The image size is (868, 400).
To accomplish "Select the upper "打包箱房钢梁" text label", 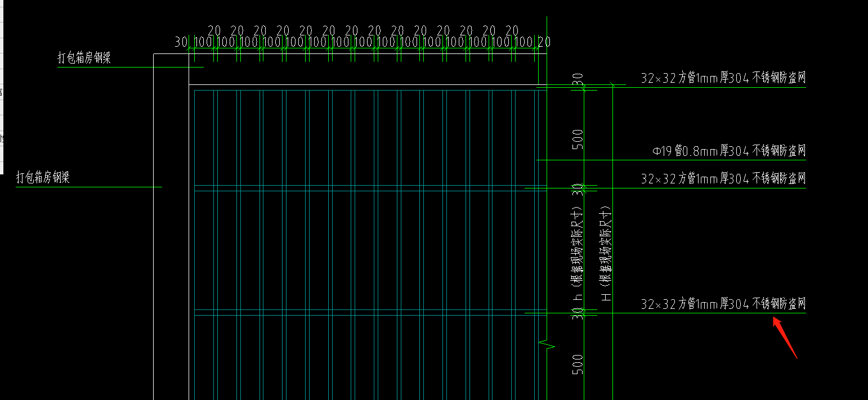I will 84,59.
